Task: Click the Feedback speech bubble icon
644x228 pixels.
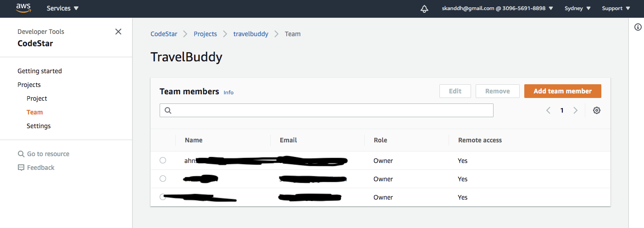Action: [x=21, y=168]
